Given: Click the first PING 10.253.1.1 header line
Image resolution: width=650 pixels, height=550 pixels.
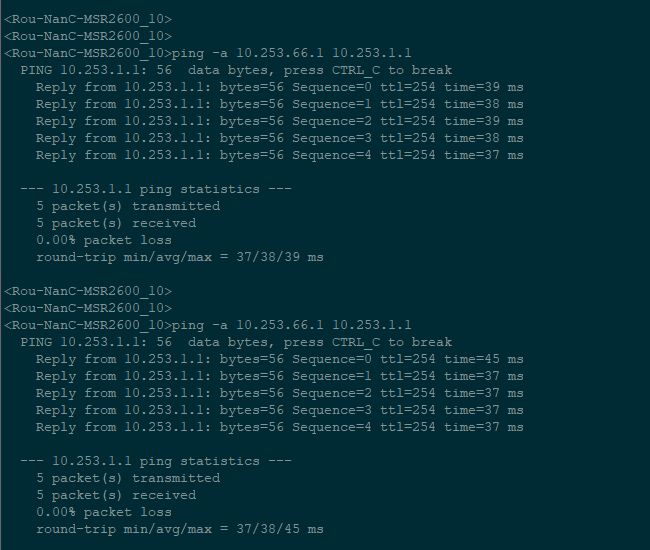Looking at the screenshot, I should [x=236, y=70].
